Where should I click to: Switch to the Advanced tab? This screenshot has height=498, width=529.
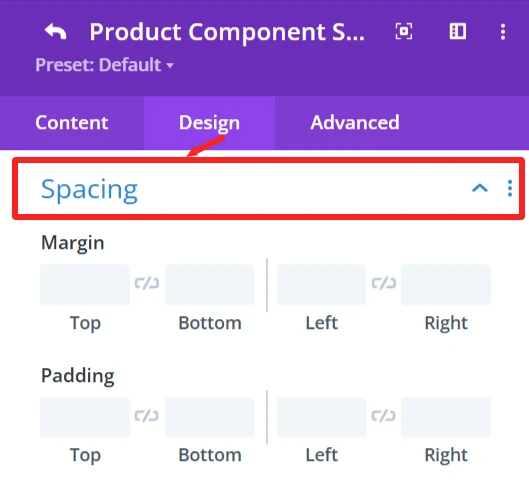tap(355, 122)
